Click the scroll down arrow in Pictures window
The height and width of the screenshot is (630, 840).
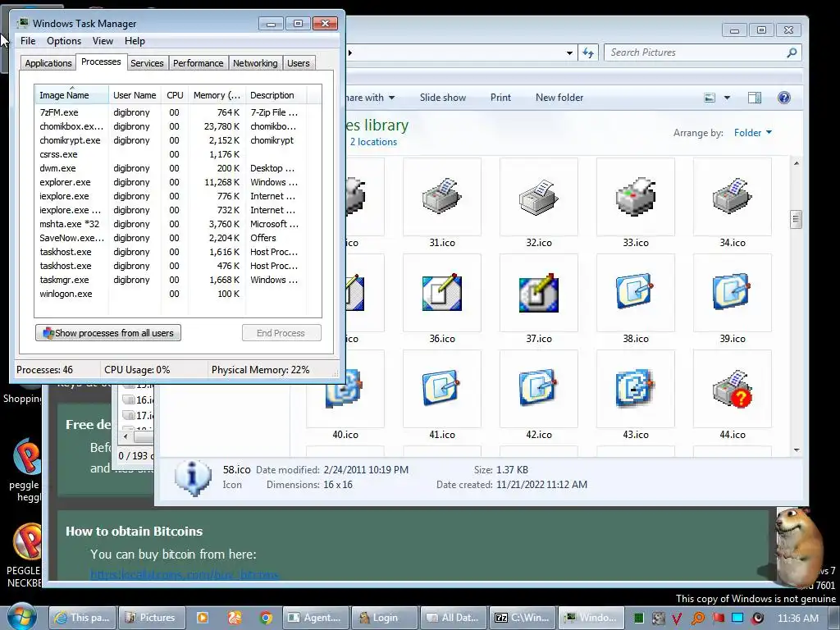pyautogui.click(x=796, y=450)
